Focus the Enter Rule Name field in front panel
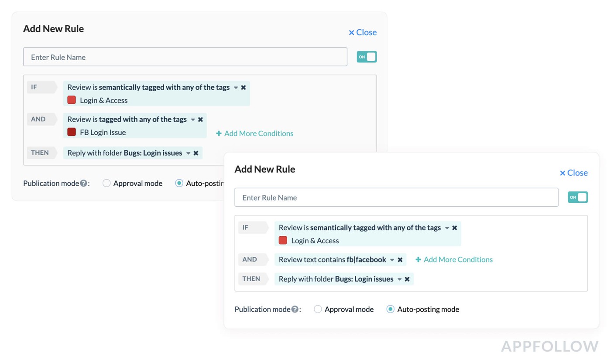 (x=396, y=197)
